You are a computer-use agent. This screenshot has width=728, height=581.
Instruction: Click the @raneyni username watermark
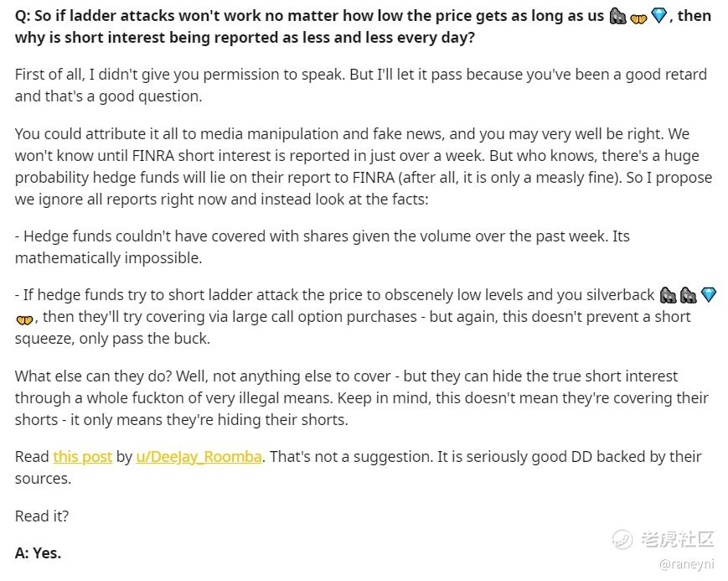(686, 564)
